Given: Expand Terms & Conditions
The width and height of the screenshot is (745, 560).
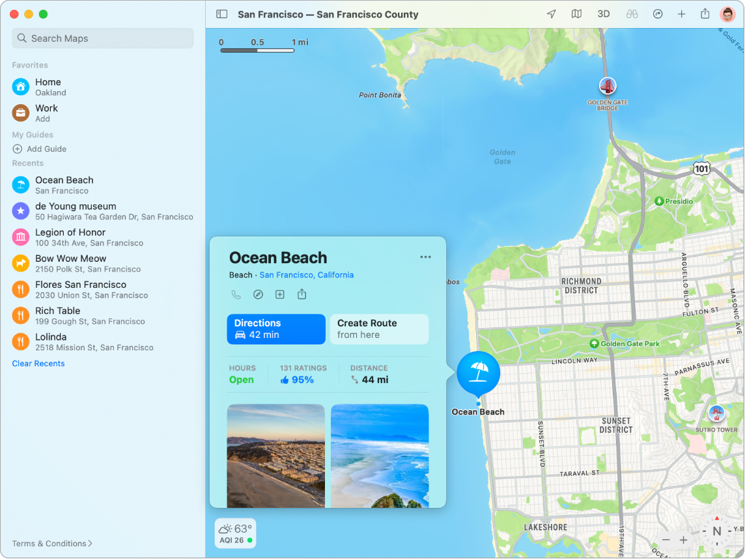Looking at the screenshot, I should pos(51,543).
